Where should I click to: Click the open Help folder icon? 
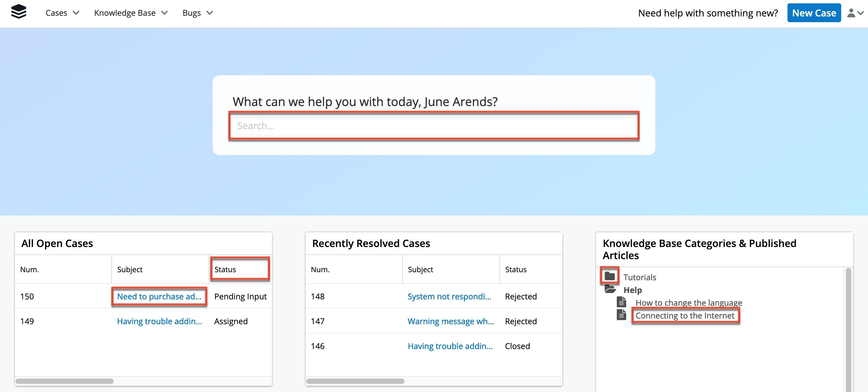(x=610, y=289)
